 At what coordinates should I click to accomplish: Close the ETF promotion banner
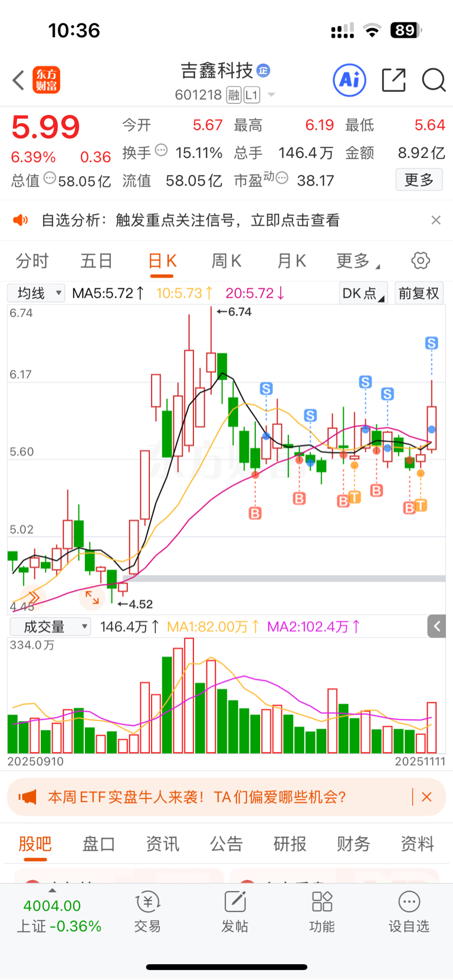click(x=427, y=797)
